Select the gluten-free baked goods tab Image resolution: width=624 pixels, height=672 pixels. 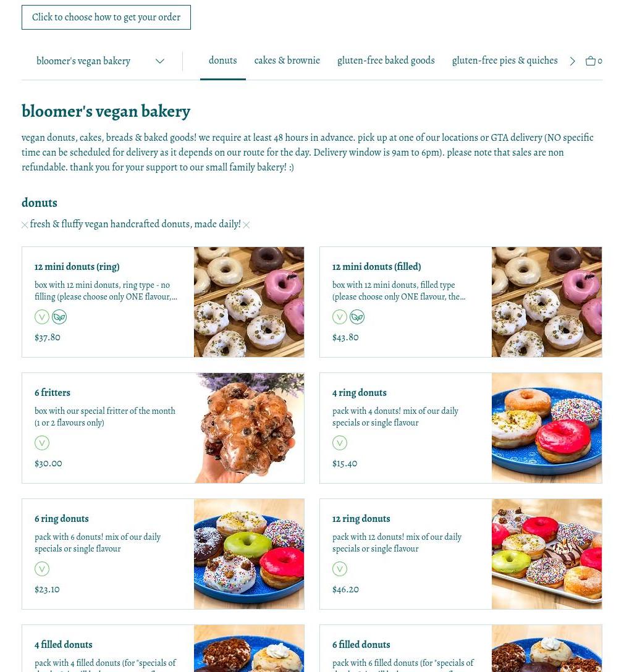click(386, 61)
